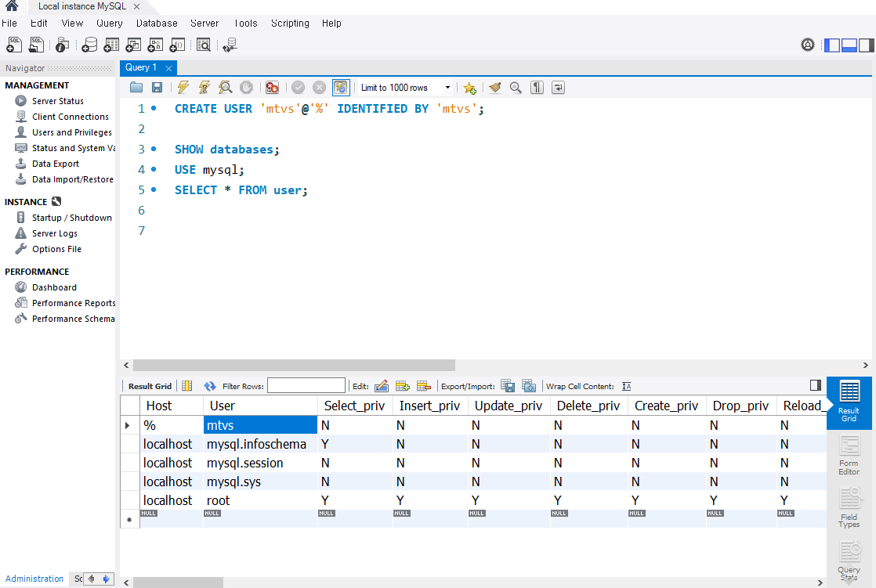Toggle invisible characters display (pilcrow icon)
The image size is (876, 588).
coord(537,88)
